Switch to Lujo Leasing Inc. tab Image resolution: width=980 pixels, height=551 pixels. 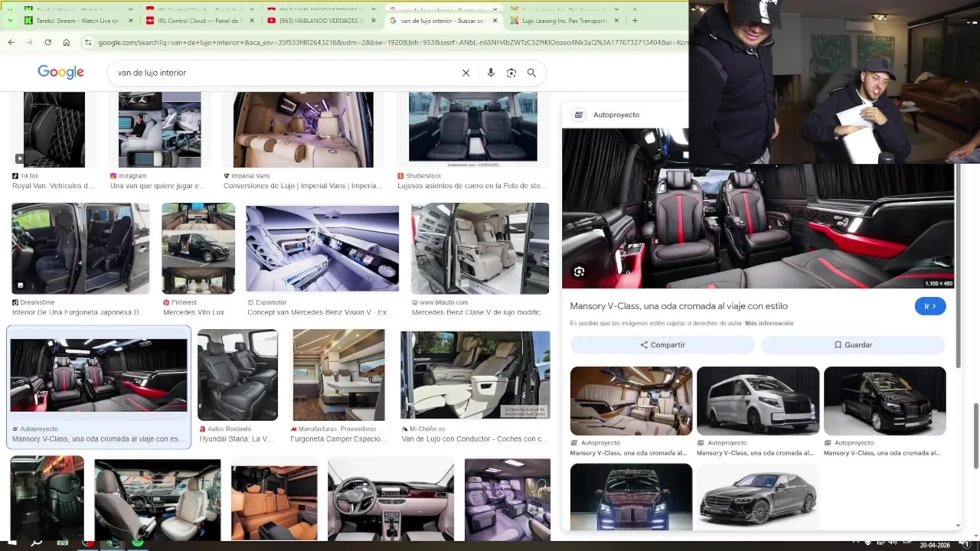point(565,21)
